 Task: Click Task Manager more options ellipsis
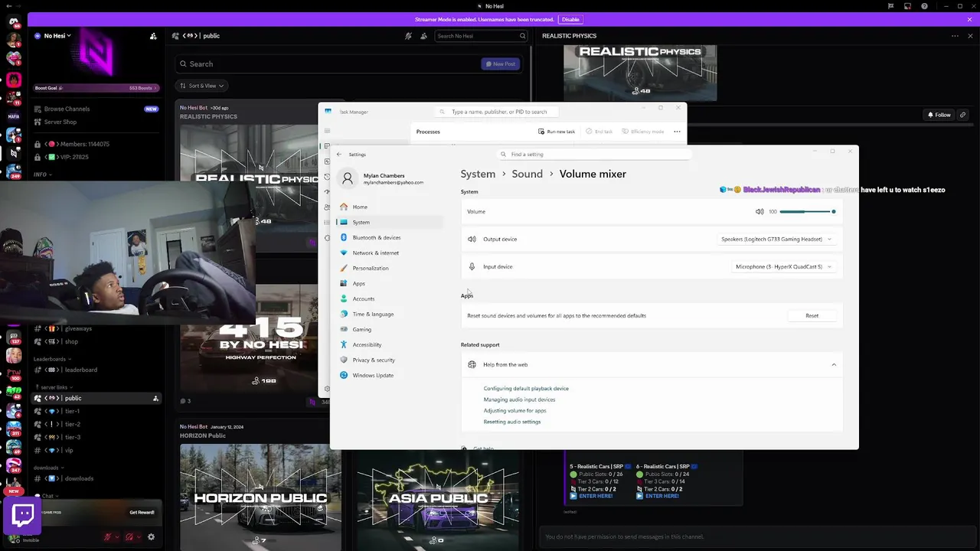click(677, 132)
